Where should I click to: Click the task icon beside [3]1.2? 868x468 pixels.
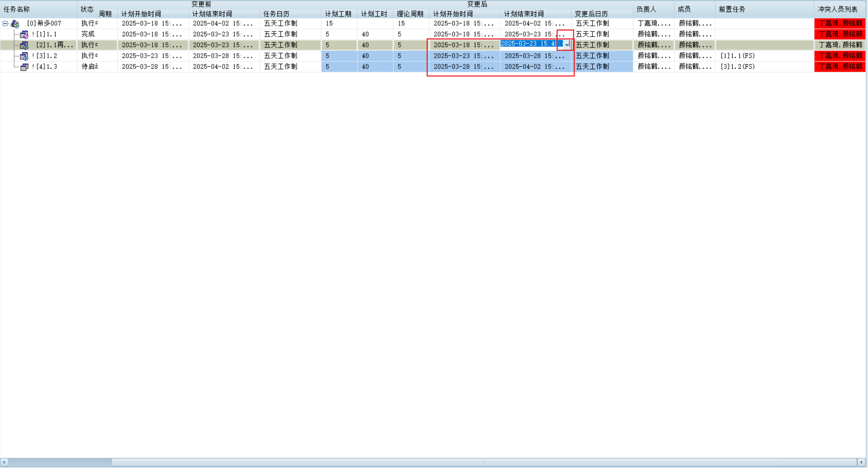(24, 56)
